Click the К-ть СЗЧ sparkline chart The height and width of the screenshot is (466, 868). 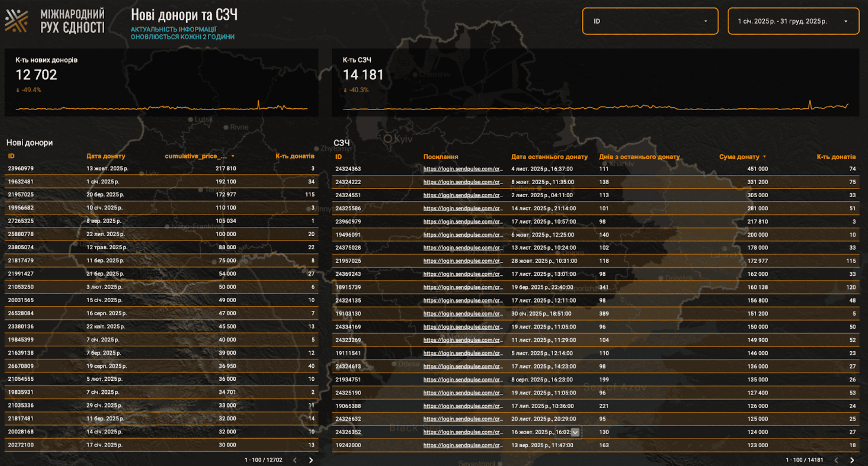pyautogui.click(x=595, y=107)
